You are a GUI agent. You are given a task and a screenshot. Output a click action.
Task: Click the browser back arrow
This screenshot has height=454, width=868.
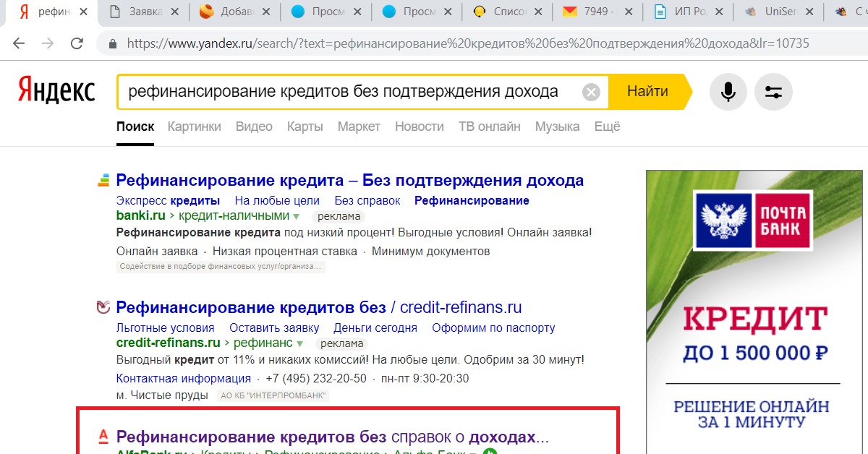coord(19,43)
